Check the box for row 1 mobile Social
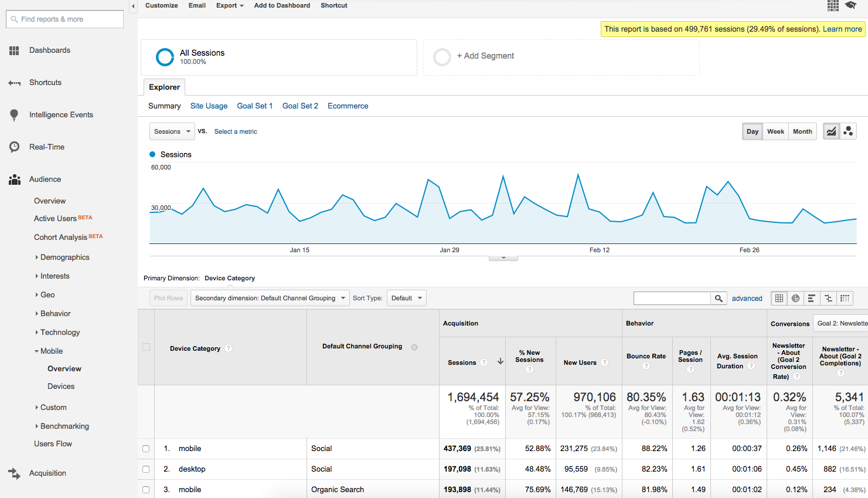The height and width of the screenshot is (498, 868). pyautogui.click(x=146, y=449)
